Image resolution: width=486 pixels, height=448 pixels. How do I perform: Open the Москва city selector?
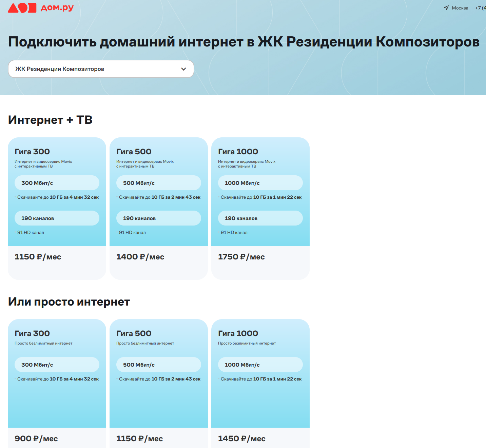(x=460, y=8)
